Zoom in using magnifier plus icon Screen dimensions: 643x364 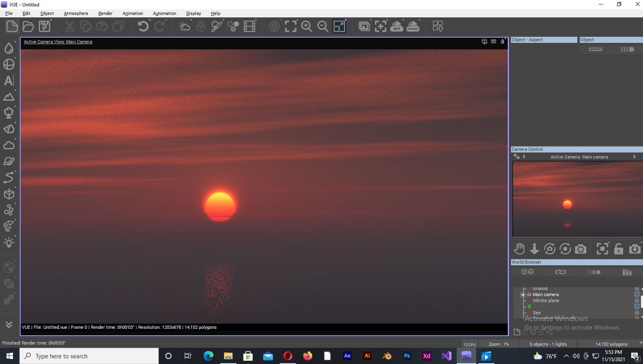tap(307, 27)
